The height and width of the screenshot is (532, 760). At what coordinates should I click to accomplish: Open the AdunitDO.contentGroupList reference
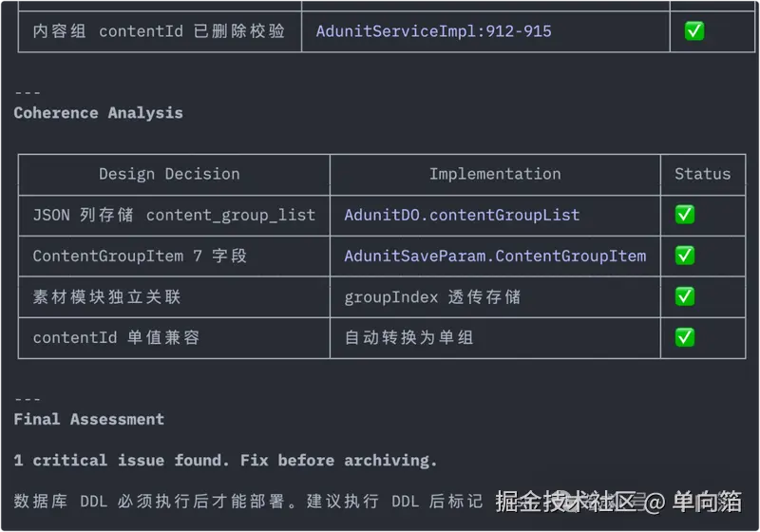pyautogui.click(x=462, y=215)
